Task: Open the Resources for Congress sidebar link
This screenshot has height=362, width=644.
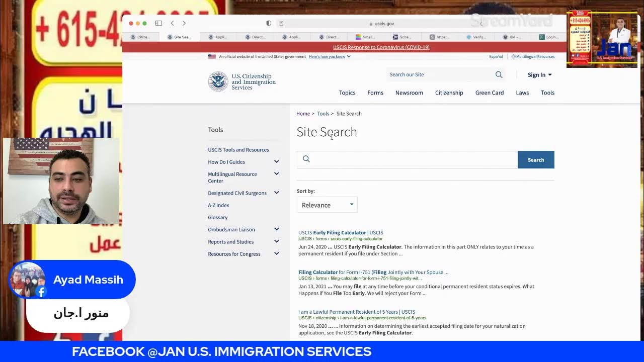Action: [234, 254]
